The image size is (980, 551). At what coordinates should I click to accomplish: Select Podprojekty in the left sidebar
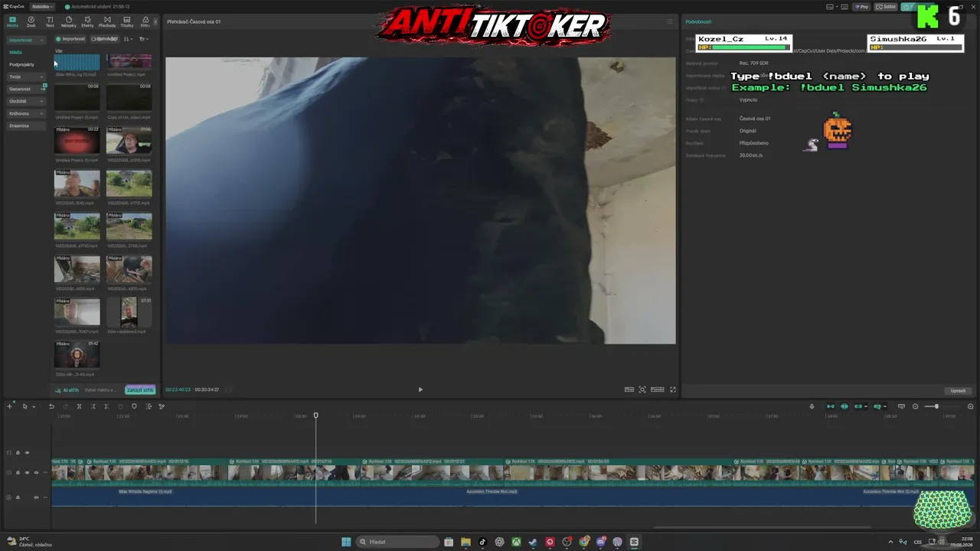coord(21,64)
